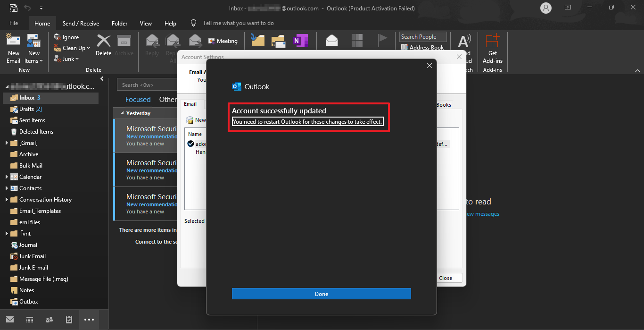Expand the Calendar folder node
Viewport: 644px width, 330px height.
tap(7, 177)
